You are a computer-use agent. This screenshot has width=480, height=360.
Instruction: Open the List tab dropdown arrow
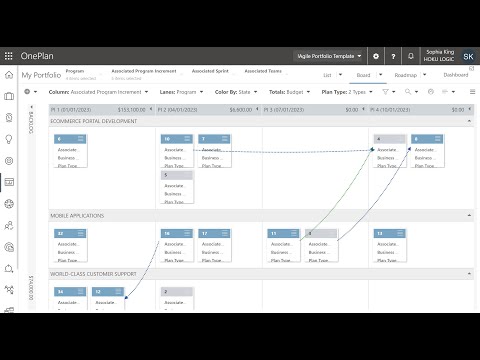(340, 75)
